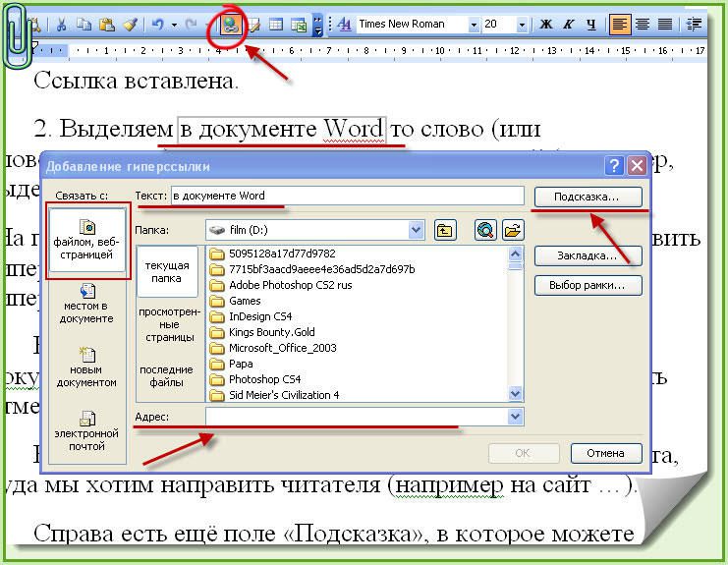Toggle Underline (Ч) formatting

[x=591, y=25]
